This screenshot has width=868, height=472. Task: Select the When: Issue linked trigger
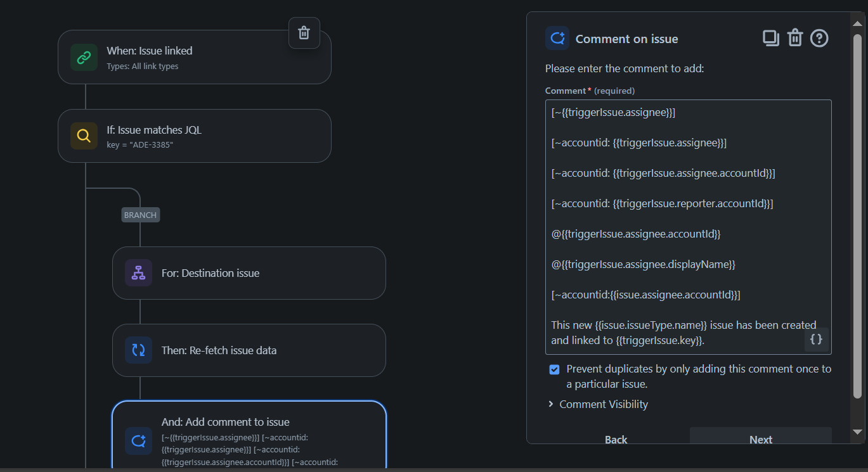click(195, 57)
